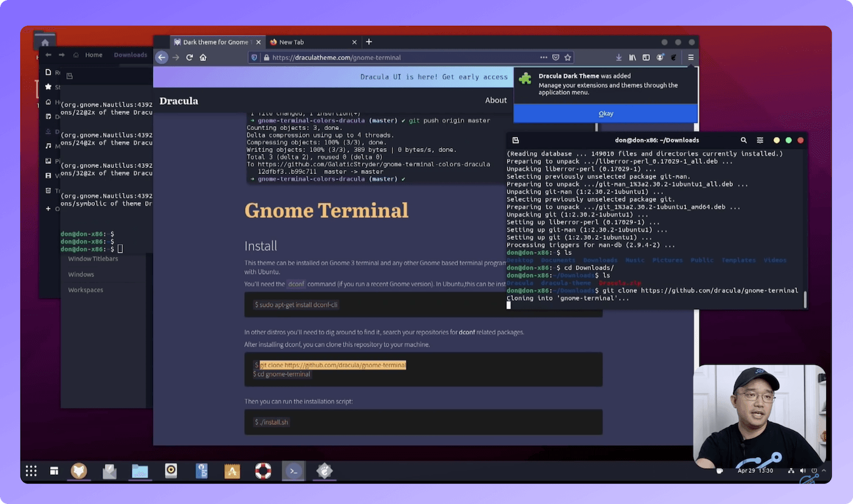Mute the system volume in the tray
This screenshot has width=853, height=504.
tap(803, 470)
